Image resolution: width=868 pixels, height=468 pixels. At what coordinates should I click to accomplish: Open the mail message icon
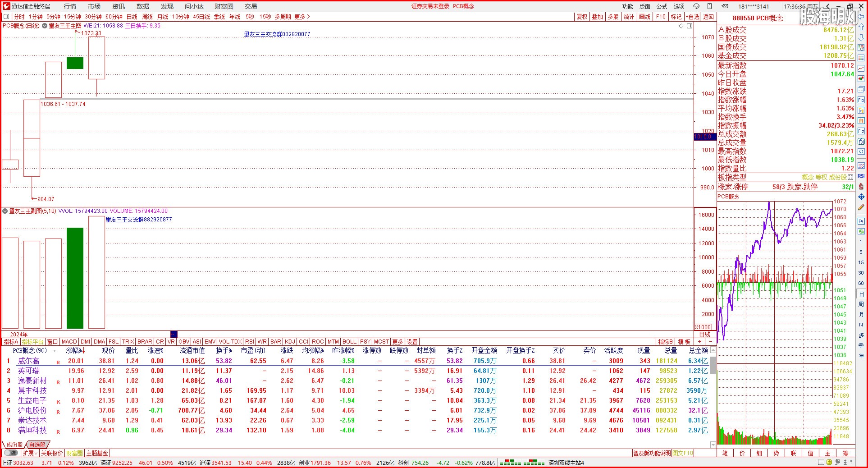(x=725, y=6)
